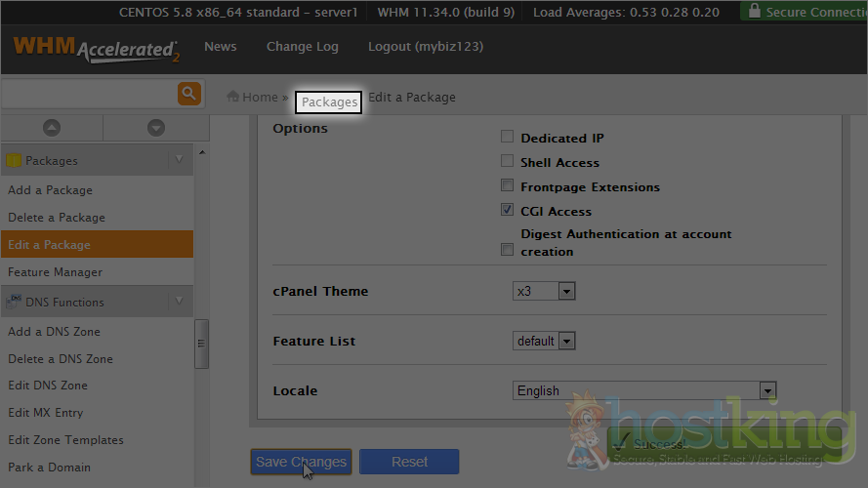868x488 pixels.
Task: Click the orange search magnifier icon
Action: click(x=188, y=94)
